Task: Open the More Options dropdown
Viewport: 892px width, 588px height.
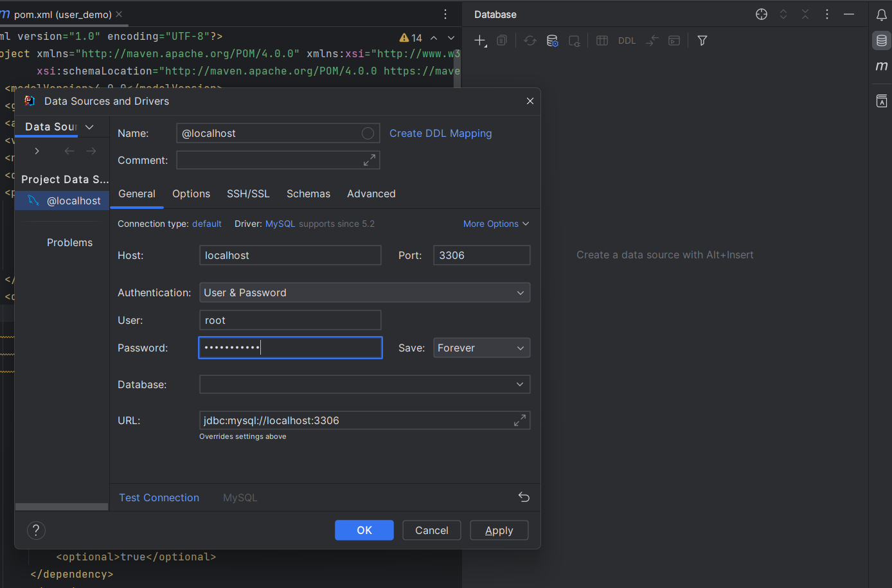Action: [x=496, y=224]
